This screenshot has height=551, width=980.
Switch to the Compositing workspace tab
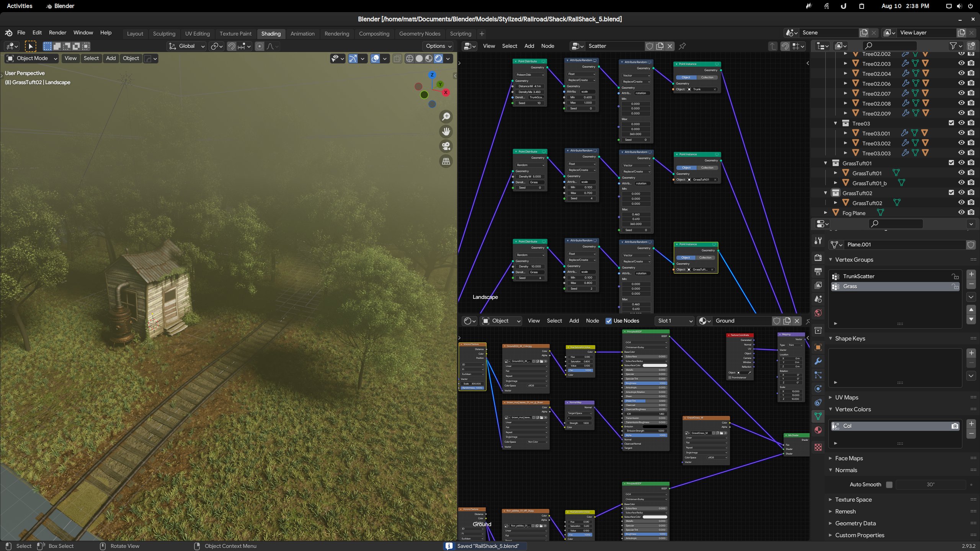coord(374,34)
